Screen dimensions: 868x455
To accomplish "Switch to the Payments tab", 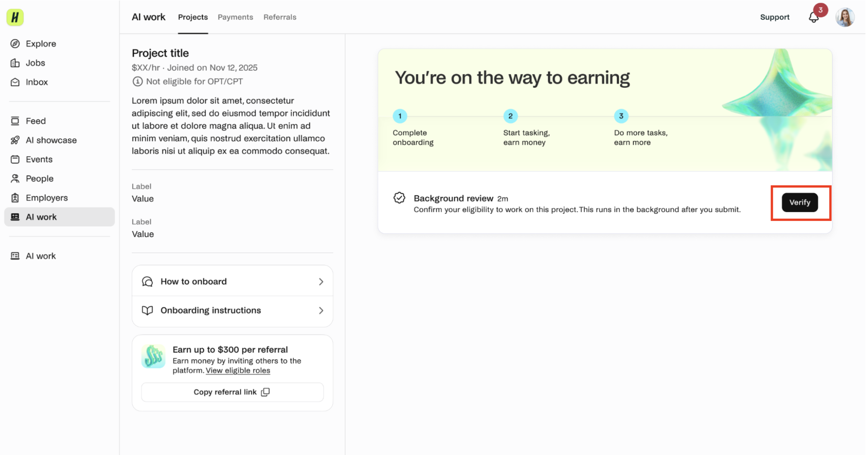I will coord(235,17).
